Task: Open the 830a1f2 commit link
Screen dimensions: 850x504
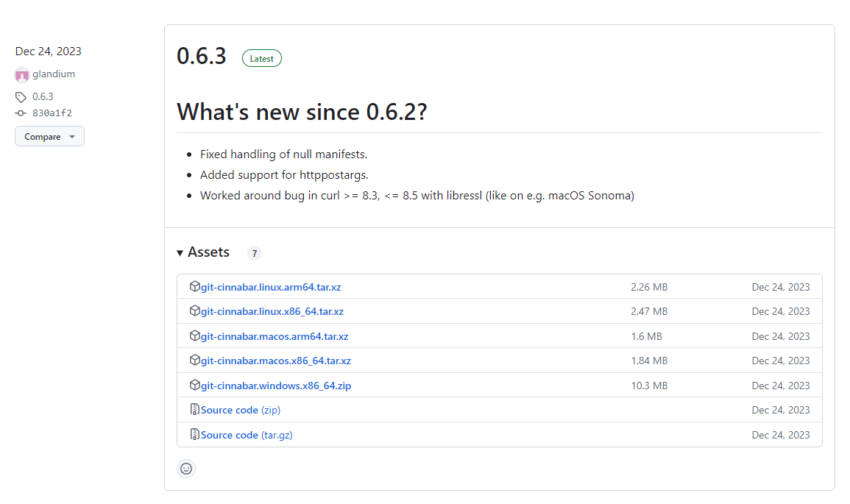Action: point(52,113)
